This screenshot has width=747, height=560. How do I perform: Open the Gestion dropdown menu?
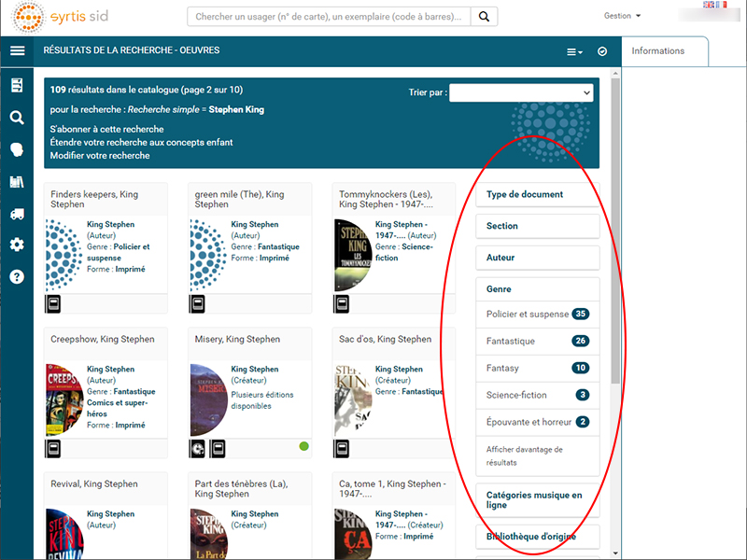tap(622, 16)
